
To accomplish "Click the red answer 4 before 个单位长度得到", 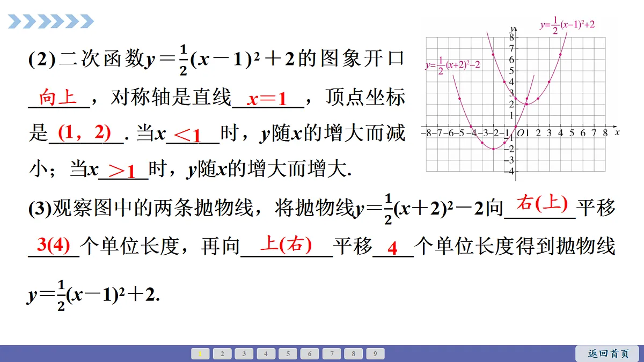I will point(393,248).
